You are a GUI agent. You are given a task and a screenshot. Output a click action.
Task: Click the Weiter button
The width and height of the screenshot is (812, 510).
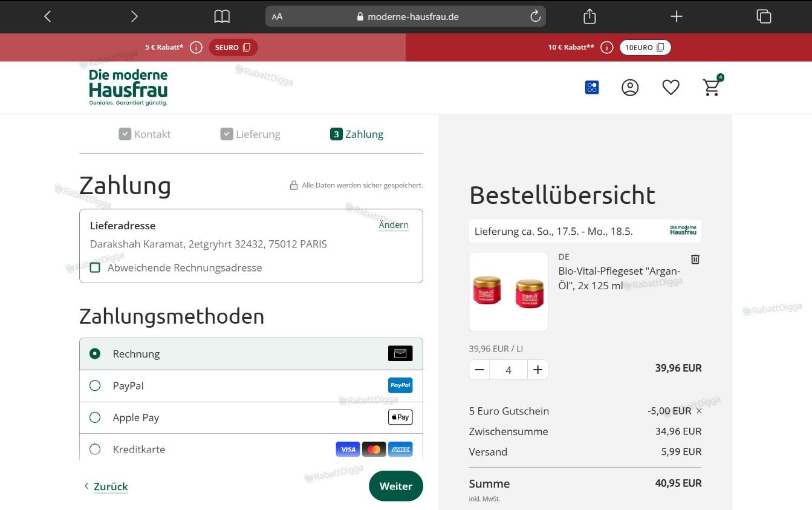click(x=396, y=486)
